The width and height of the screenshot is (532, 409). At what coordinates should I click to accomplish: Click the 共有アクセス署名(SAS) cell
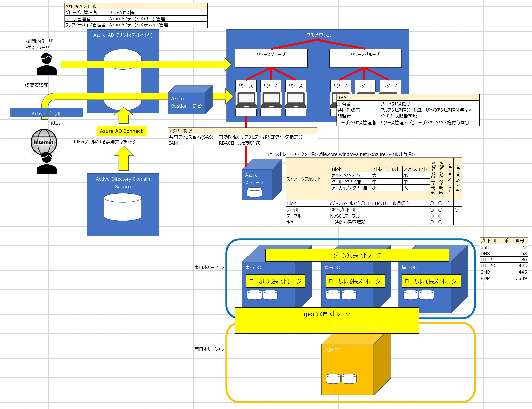click(x=193, y=137)
